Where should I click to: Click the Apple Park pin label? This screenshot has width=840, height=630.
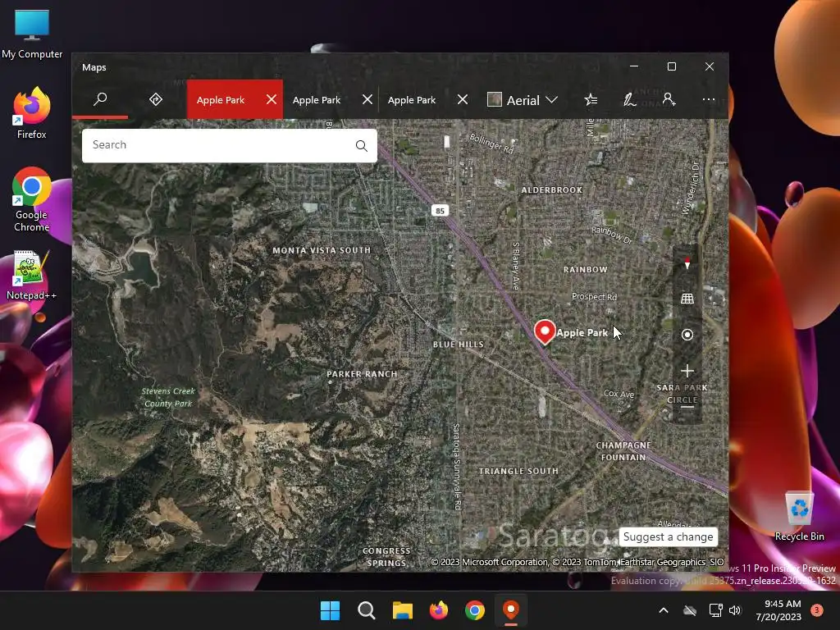point(582,333)
